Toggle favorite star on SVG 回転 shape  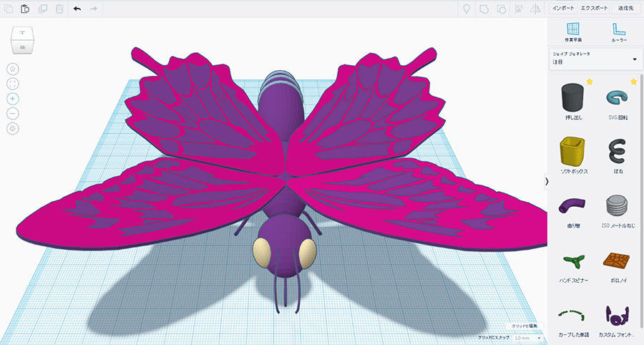coord(634,82)
